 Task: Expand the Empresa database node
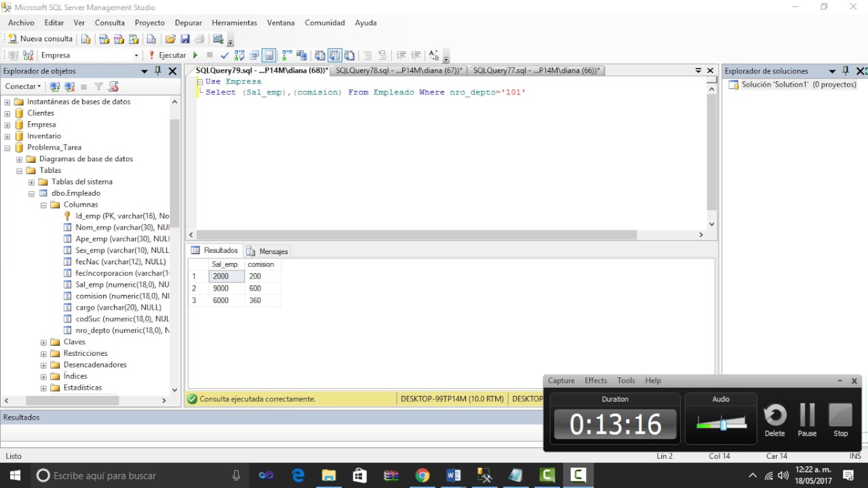[7, 125]
